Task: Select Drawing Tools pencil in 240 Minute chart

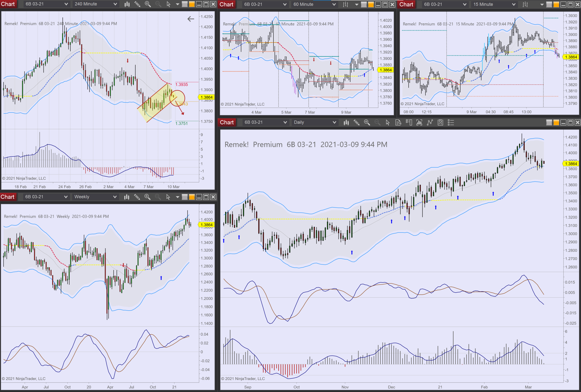Action: pyautogui.click(x=137, y=4)
